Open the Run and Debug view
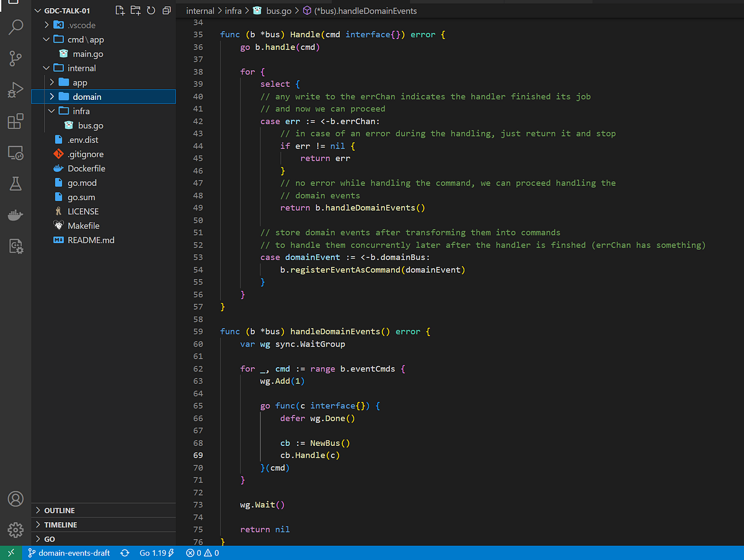The width and height of the screenshot is (744, 560). [x=15, y=90]
